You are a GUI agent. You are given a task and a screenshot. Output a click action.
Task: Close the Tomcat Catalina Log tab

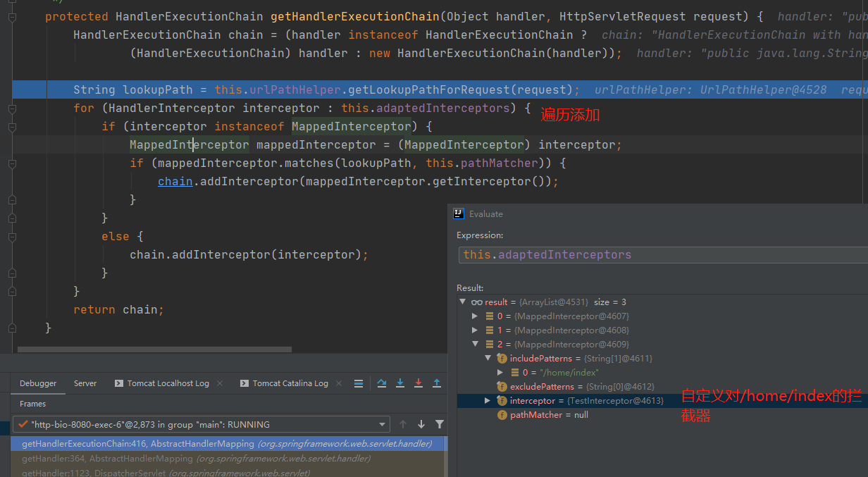point(340,383)
